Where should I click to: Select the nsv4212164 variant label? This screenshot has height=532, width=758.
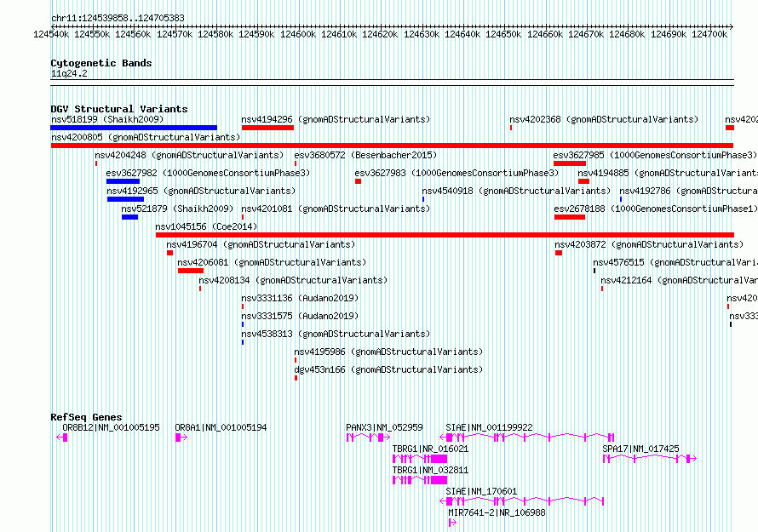pos(679,280)
